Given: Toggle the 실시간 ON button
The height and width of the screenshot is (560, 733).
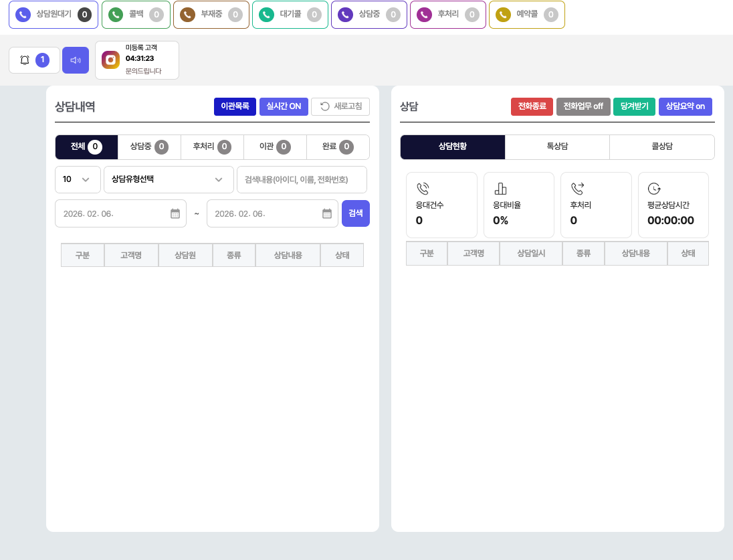Looking at the screenshot, I should click(x=284, y=106).
